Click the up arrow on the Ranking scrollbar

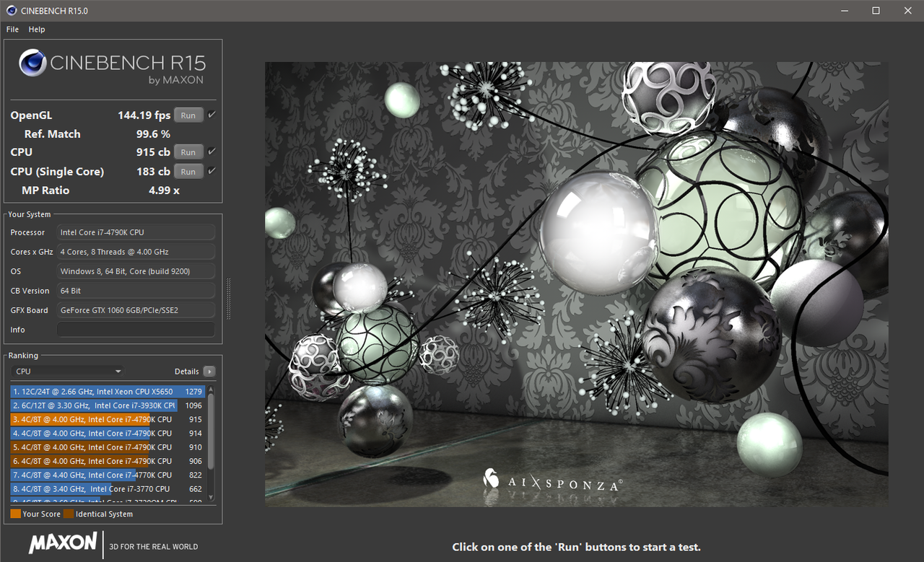point(210,390)
